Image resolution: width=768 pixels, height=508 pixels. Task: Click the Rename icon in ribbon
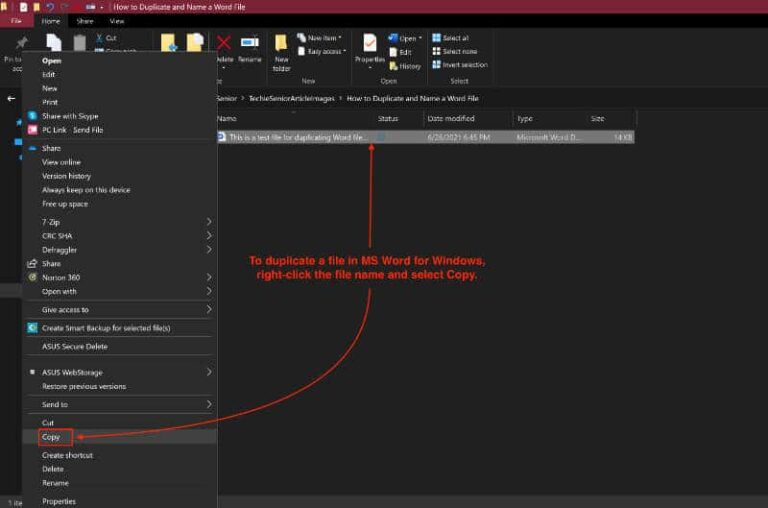249,43
